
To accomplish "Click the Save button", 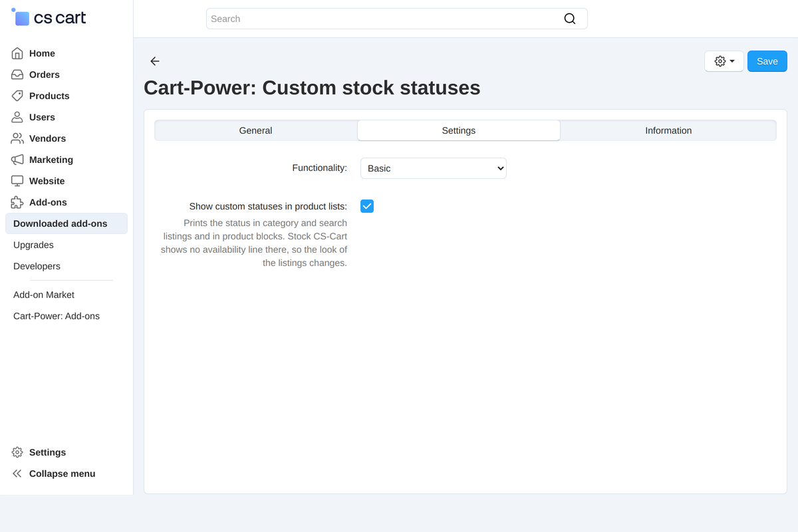I will point(767,61).
